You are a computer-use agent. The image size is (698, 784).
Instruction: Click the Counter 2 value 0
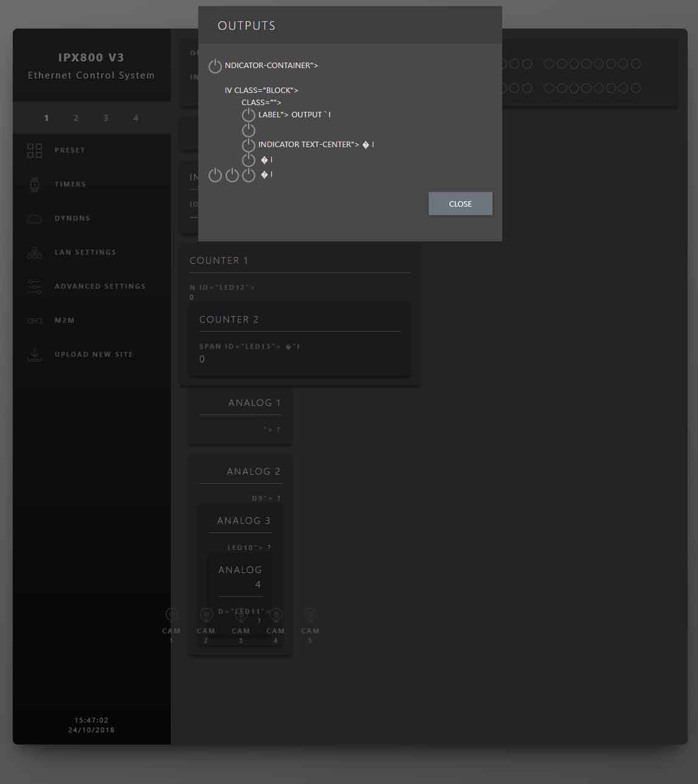[x=202, y=359]
